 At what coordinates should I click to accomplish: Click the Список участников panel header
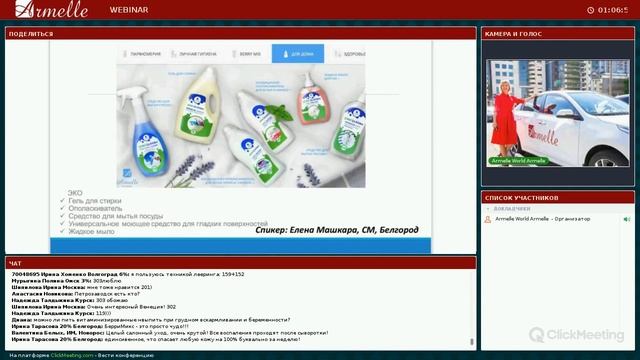(558, 198)
